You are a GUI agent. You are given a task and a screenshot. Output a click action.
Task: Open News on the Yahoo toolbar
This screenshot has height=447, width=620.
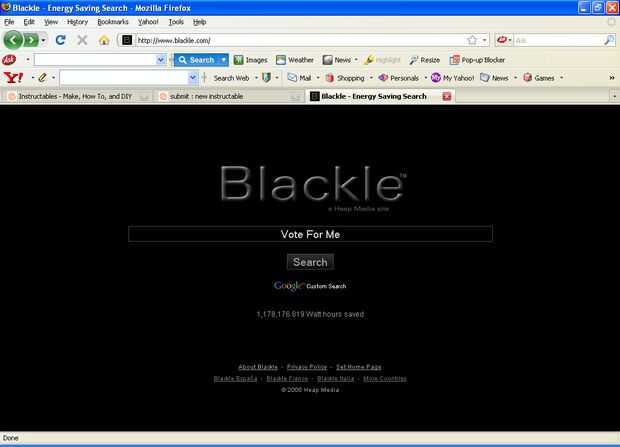(x=494, y=78)
